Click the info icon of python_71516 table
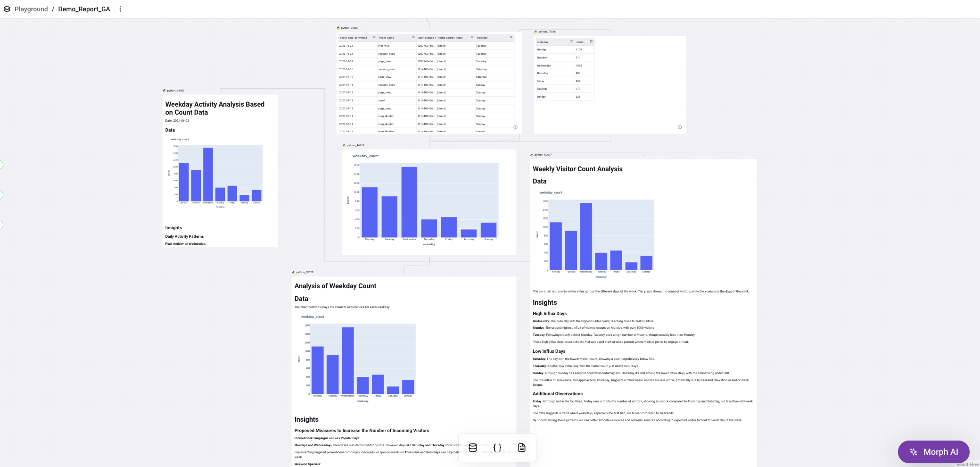The width and height of the screenshot is (980, 467). pos(679,127)
